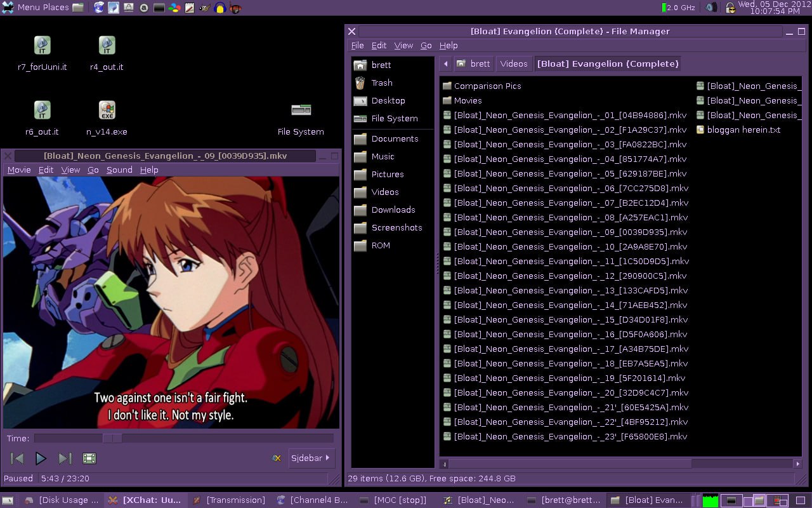Expand the Sidebar button in the video player
Screen dimensions: 812x508
311,458
